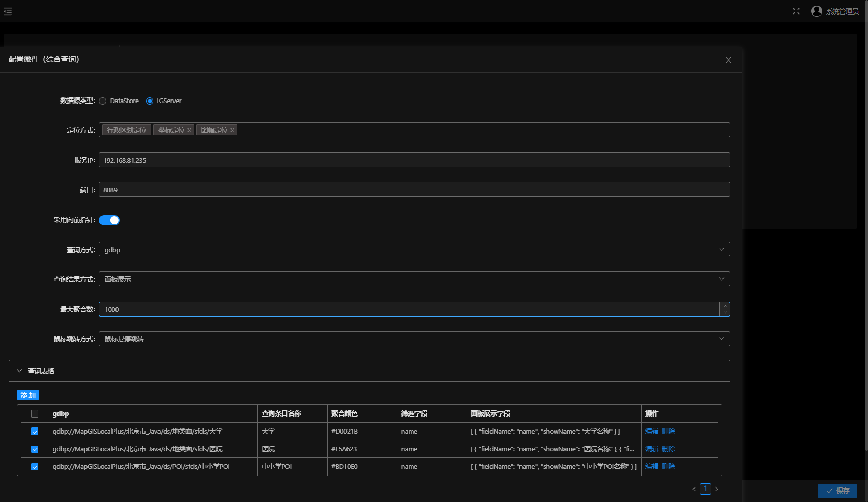Select the DataStore radio option
The image size is (868, 502).
(103, 101)
